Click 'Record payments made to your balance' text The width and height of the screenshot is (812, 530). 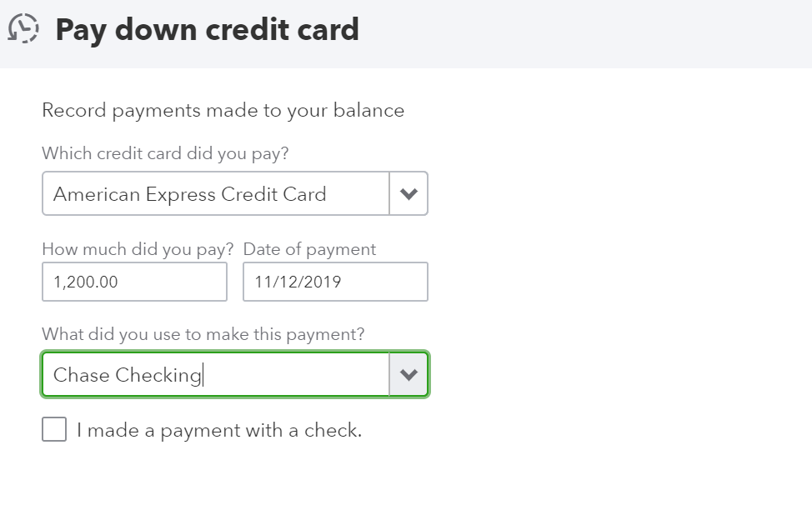[x=223, y=109]
